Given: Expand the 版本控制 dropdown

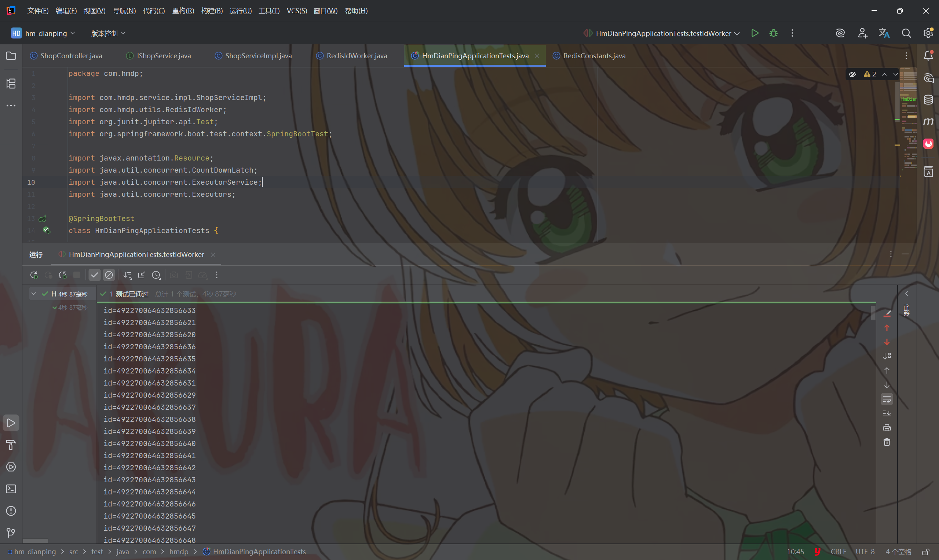Looking at the screenshot, I should (x=108, y=33).
